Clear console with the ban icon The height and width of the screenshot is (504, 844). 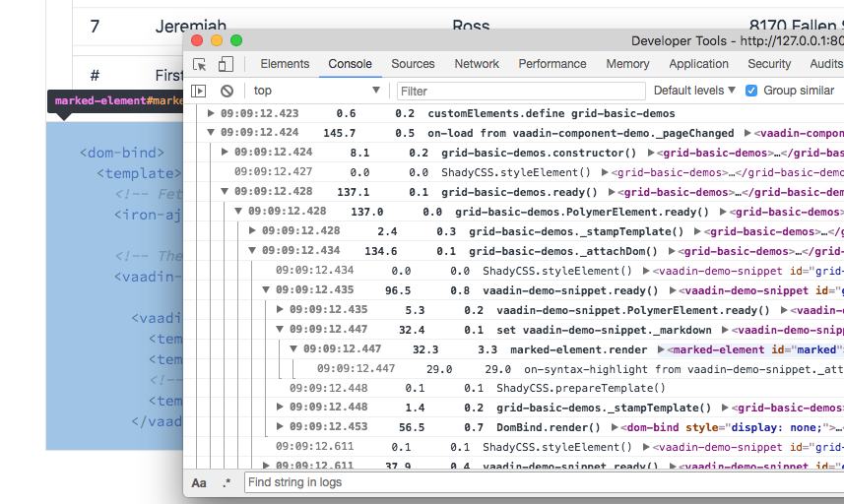coord(227,91)
